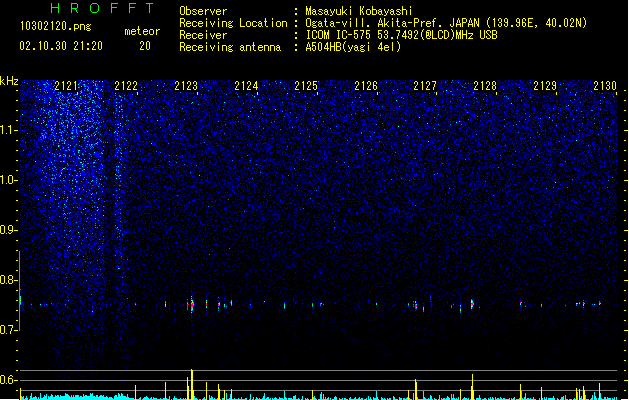Viewport: 629px width, 400px height.
Task: Click the HROFFT title text
Action: [x=102, y=8]
